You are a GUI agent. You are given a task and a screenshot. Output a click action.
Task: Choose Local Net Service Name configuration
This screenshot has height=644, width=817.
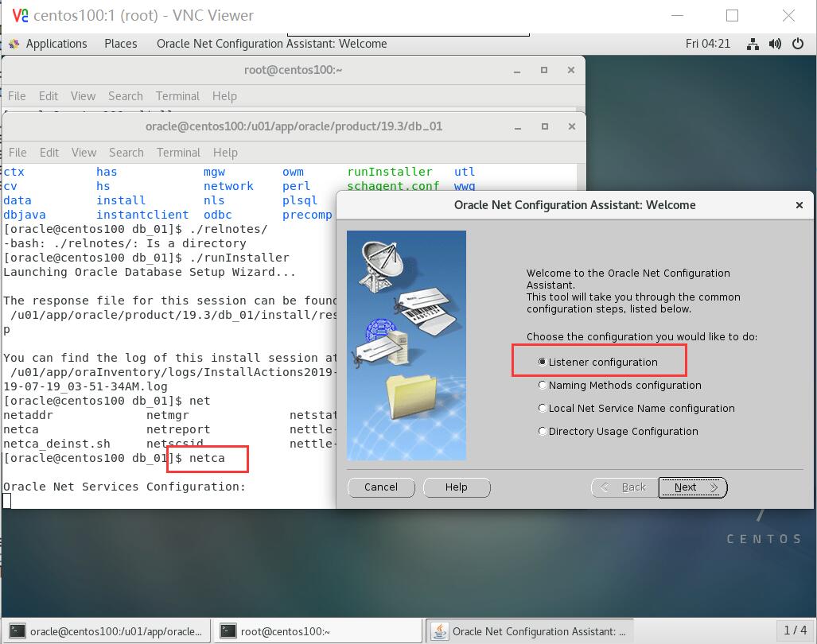[543, 408]
